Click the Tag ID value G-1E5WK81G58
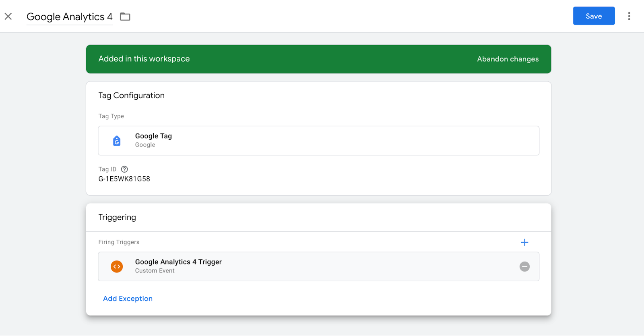 tap(124, 179)
